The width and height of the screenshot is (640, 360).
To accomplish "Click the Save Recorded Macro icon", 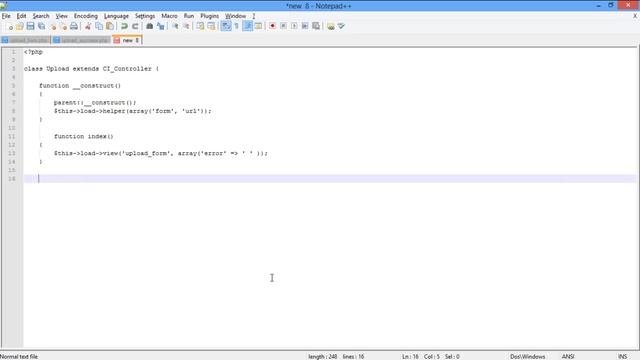I will [x=316, y=26].
